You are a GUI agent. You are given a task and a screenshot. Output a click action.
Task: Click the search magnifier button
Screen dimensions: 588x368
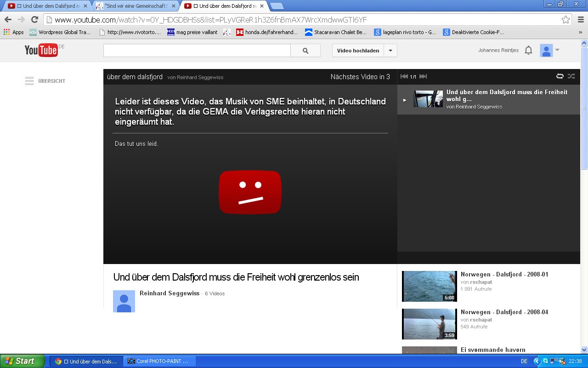point(305,51)
